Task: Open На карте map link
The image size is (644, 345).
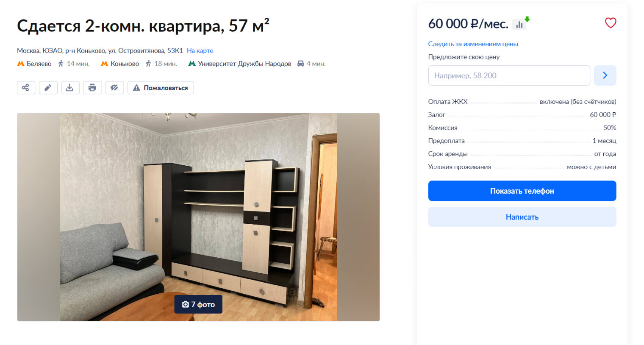Action: [200, 50]
